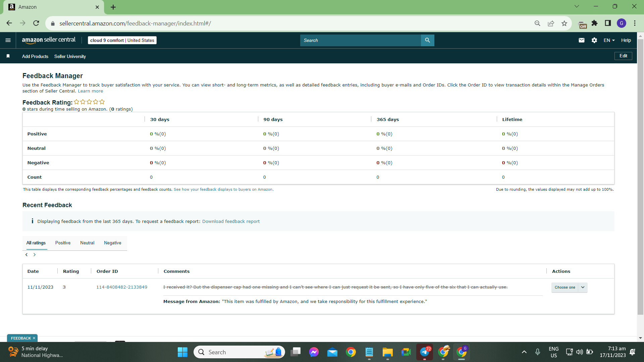Open the Mail app in taskbar
Screen dimensions: 644x362
pos(332,352)
